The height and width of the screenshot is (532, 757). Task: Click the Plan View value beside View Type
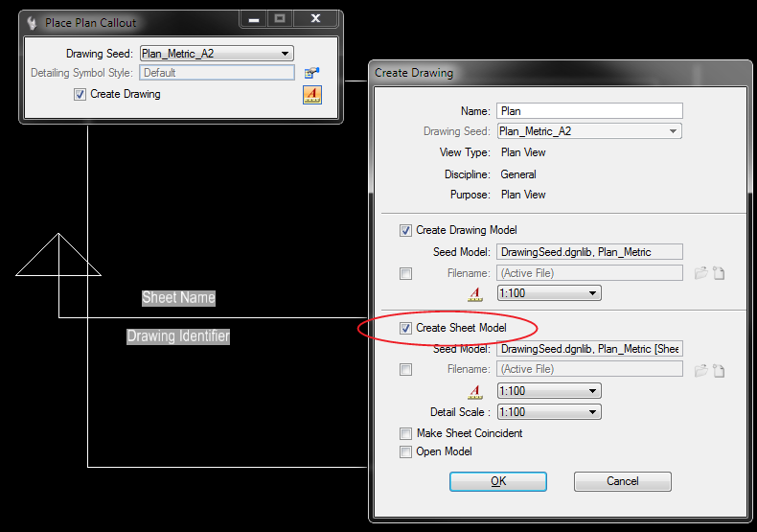pyautogui.click(x=523, y=152)
